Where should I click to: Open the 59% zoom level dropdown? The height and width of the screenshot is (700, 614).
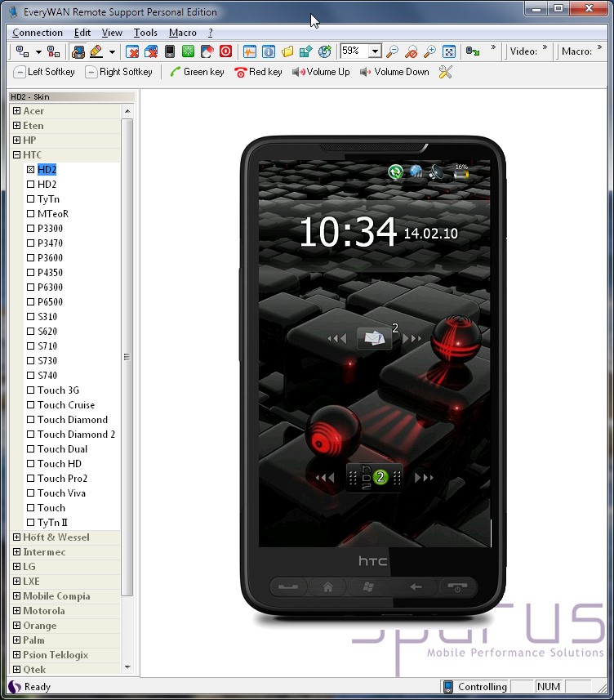[x=376, y=51]
